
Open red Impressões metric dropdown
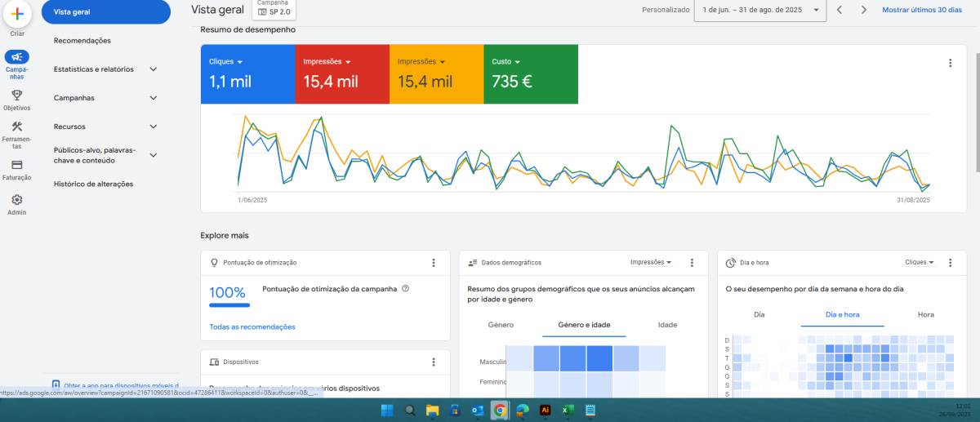coord(327,62)
